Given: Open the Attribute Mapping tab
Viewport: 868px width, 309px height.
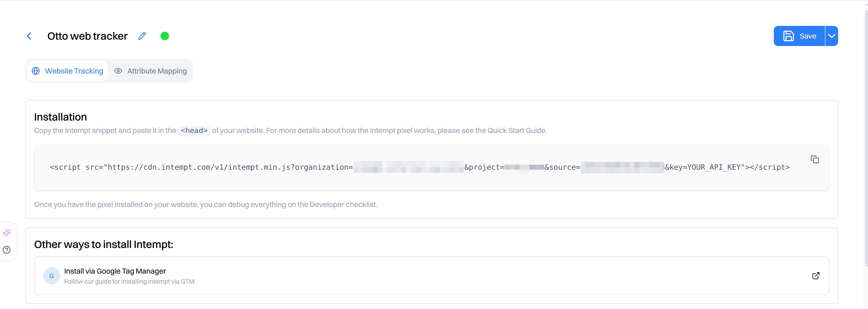Looking at the screenshot, I should tap(150, 71).
